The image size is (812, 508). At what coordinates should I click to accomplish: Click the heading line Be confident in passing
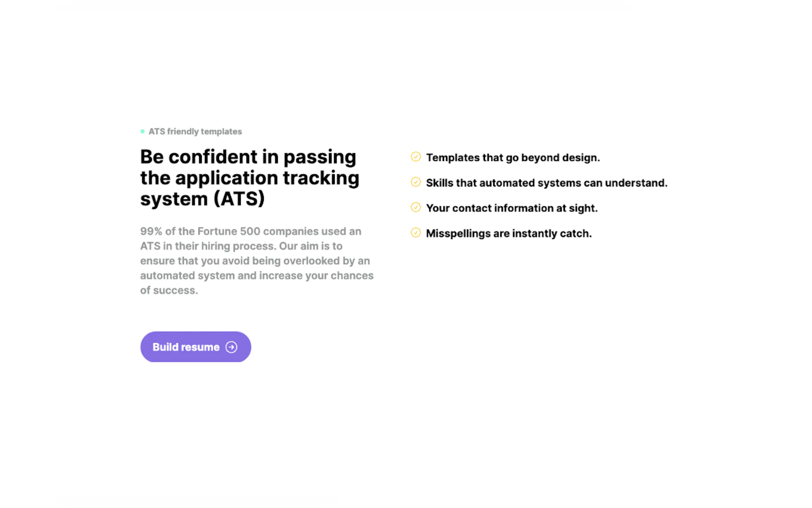tap(248, 157)
